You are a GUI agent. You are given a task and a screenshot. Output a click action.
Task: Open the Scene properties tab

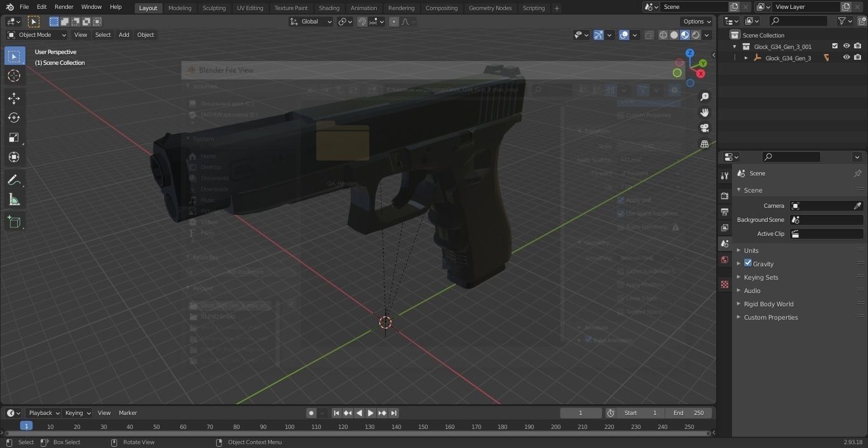[x=724, y=243]
